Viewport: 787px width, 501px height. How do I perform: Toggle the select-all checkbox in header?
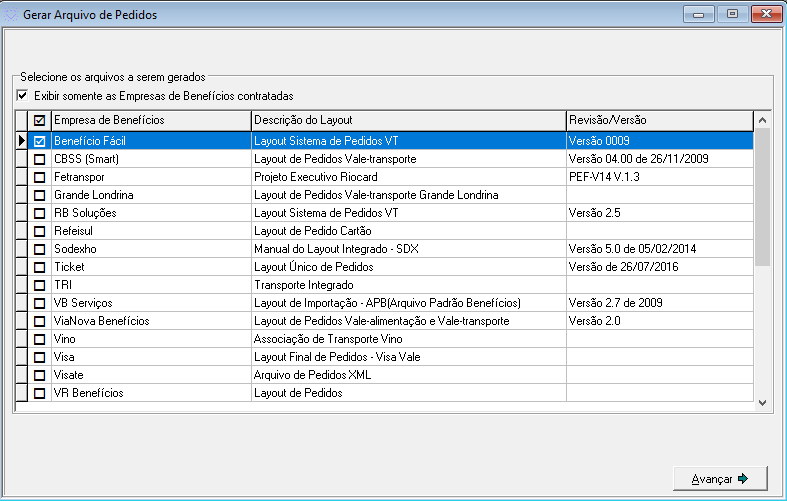(x=40, y=120)
